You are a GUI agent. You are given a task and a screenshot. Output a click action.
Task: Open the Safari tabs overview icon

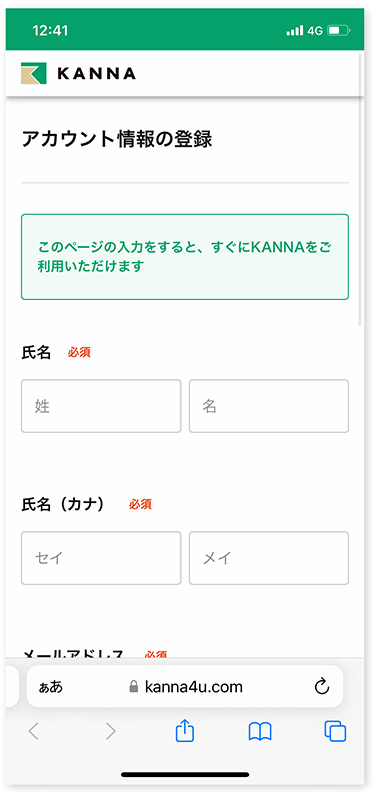pyautogui.click(x=335, y=731)
